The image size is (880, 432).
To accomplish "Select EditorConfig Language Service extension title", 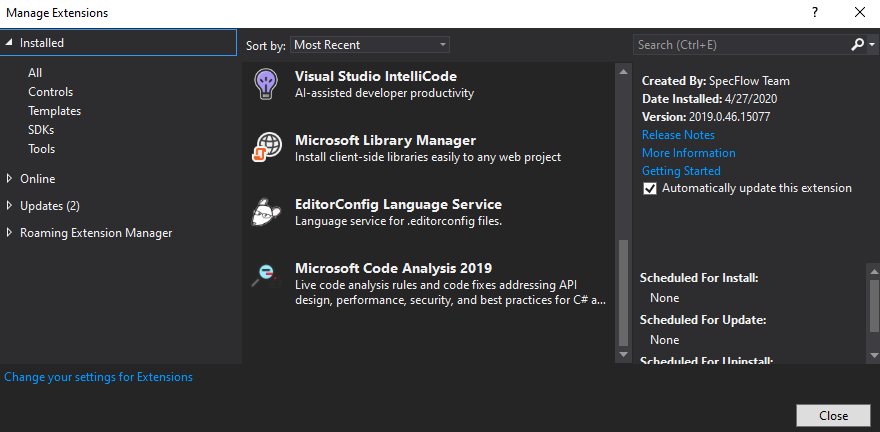I will pos(398,204).
